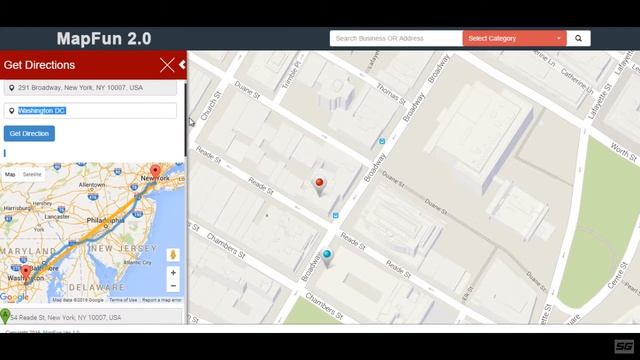Click the 291 Broadway origin address field
Screen dimensions: 640x360
(x=90, y=88)
